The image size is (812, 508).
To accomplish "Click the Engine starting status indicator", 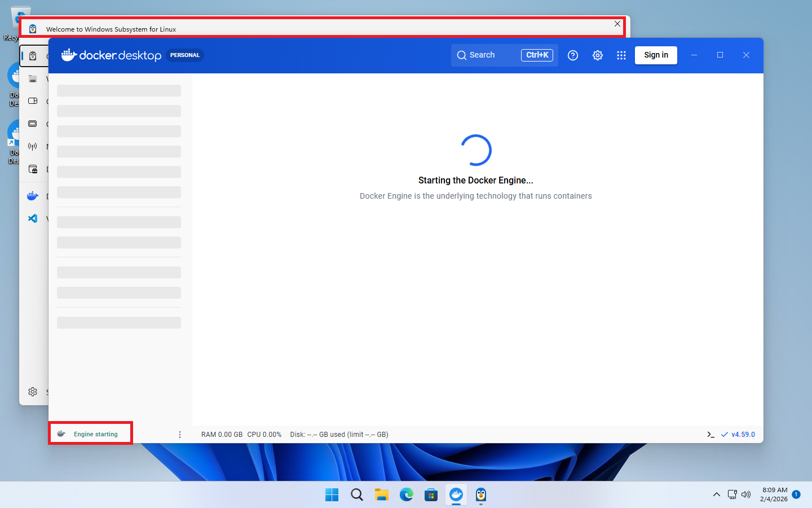I will [x=90, y=434].
